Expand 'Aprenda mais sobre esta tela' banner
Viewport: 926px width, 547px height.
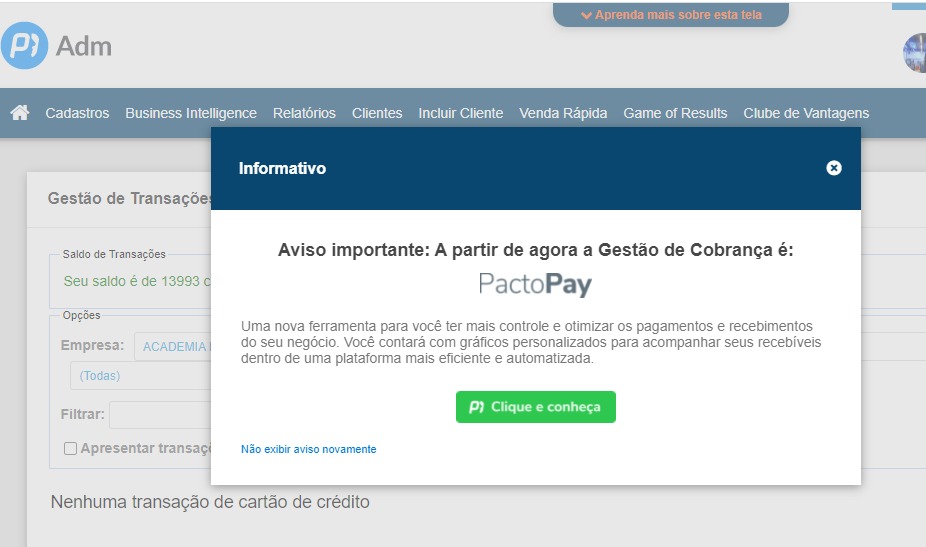pos(670,15)
